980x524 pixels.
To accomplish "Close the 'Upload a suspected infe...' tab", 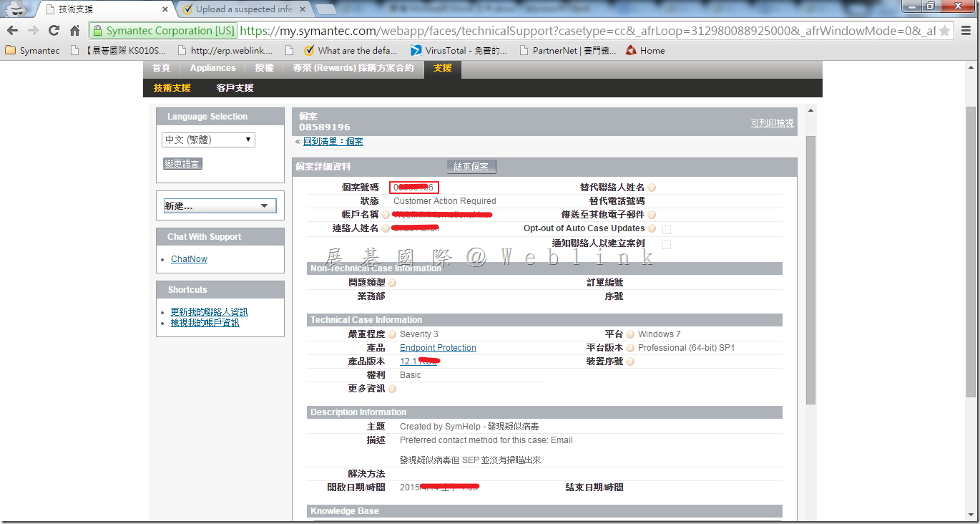I will tap(303, 10).
